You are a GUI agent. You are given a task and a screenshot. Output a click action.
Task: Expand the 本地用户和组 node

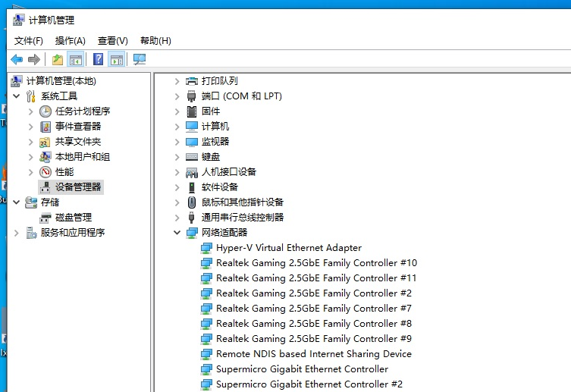point(31,157)
